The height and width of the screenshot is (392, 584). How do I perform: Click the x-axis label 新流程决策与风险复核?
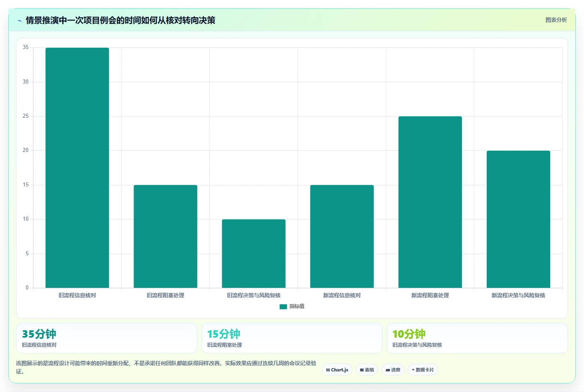[x=518, y=295]
